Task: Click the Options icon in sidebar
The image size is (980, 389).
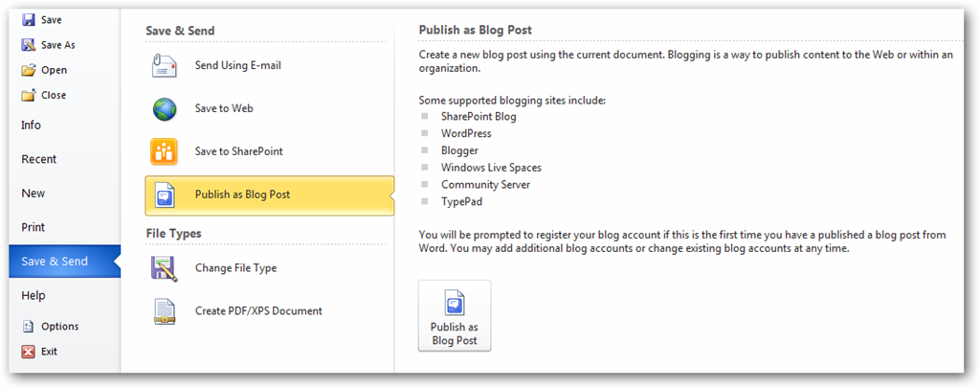Action: (x=29, y=327)
